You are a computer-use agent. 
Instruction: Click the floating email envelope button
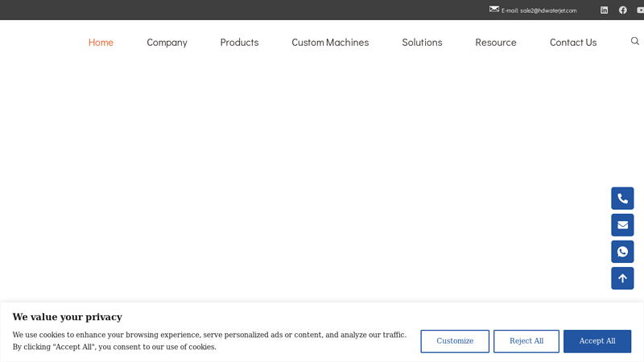(622, 225)
